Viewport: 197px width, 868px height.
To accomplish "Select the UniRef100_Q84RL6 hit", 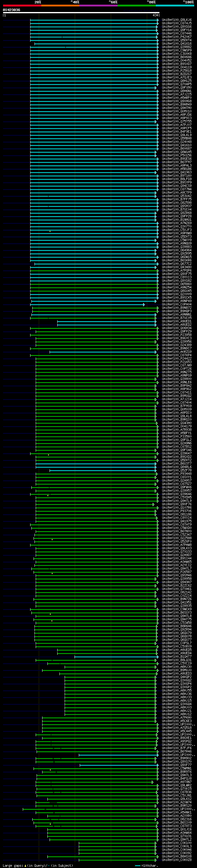I will pos(177,467).
